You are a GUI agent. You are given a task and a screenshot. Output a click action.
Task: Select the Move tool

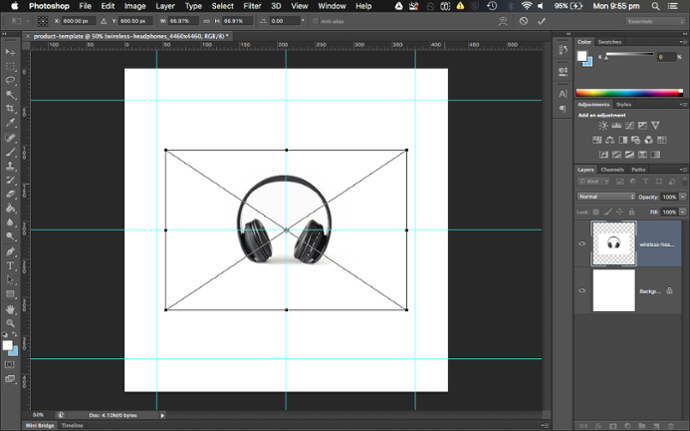pyautogui.click(x=10, y=52)
